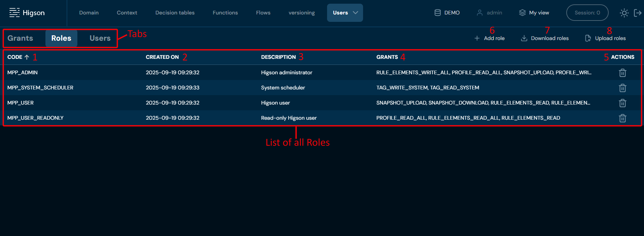Click the Session: 0 pill
Viewport: 644px width, 236px height.
tap(587, 13)
